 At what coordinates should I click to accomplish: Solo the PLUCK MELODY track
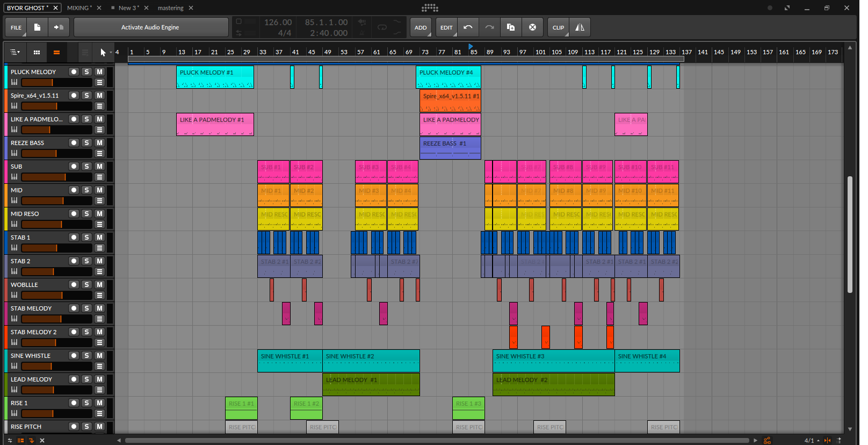click(86, 72)
